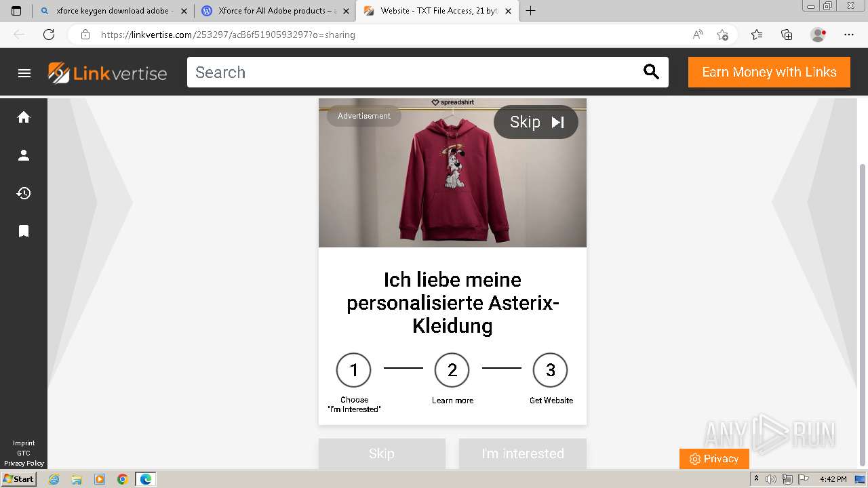Click the browser profile avatar
Viewport: 868px width, 488px height.
tap(818, 35)
